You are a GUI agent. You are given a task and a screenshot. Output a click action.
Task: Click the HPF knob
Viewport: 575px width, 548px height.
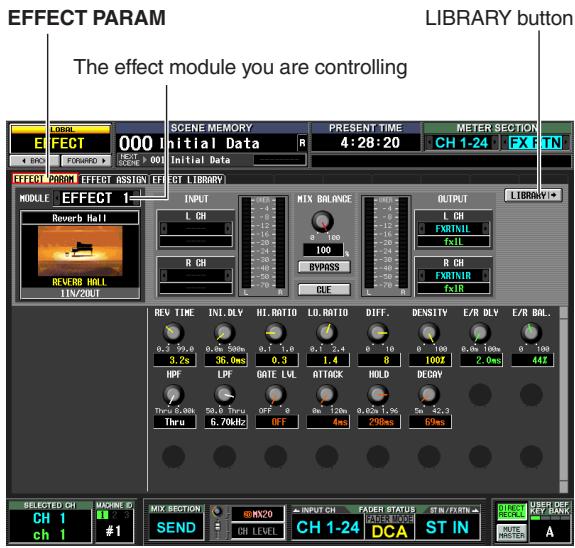click(173, 395)
